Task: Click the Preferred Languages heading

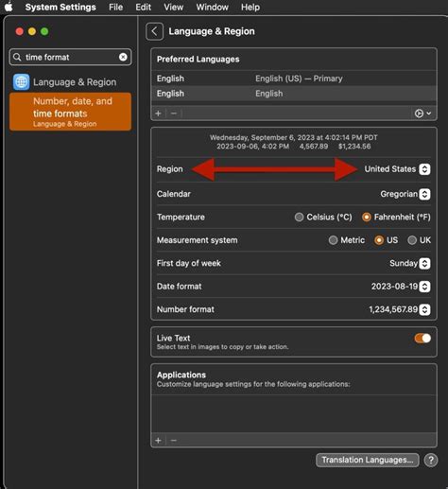Action: (198, 60)
